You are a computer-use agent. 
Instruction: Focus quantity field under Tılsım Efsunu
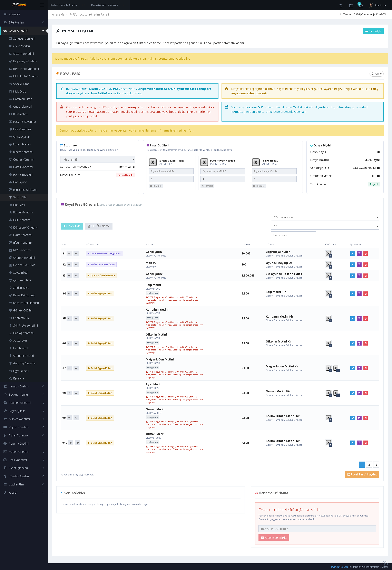(x=274, y=179)
